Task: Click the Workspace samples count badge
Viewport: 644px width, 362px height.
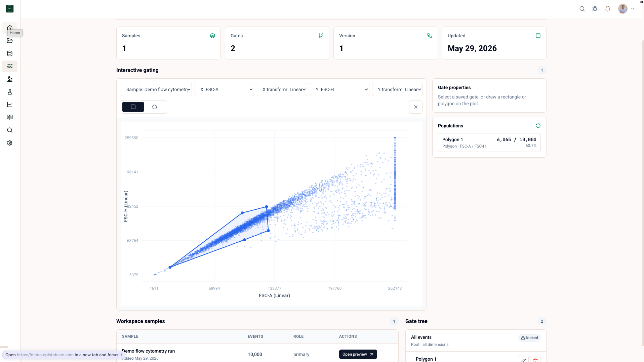Action: coord(394,321)
